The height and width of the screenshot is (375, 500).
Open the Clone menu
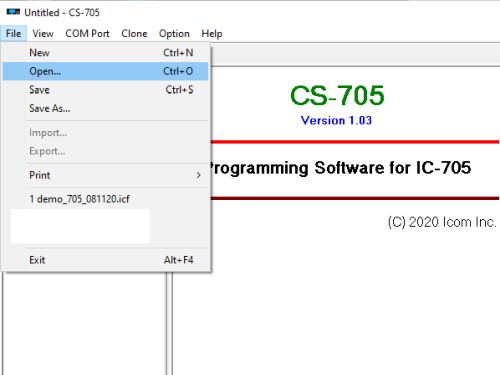(134, 34)
